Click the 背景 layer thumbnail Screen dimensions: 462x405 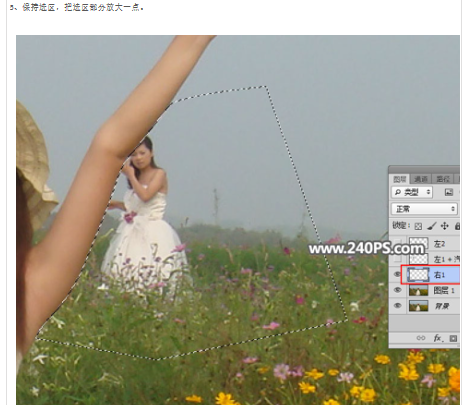pyautogui.click(x=418, y=306)
